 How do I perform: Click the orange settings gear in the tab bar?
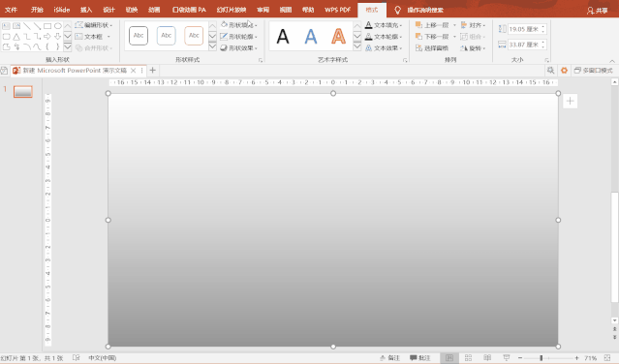coord(564,71)
